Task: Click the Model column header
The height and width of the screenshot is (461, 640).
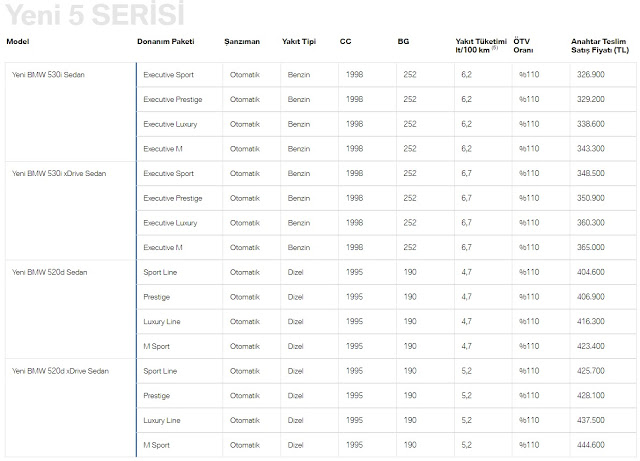Action: tap(18, 44)
